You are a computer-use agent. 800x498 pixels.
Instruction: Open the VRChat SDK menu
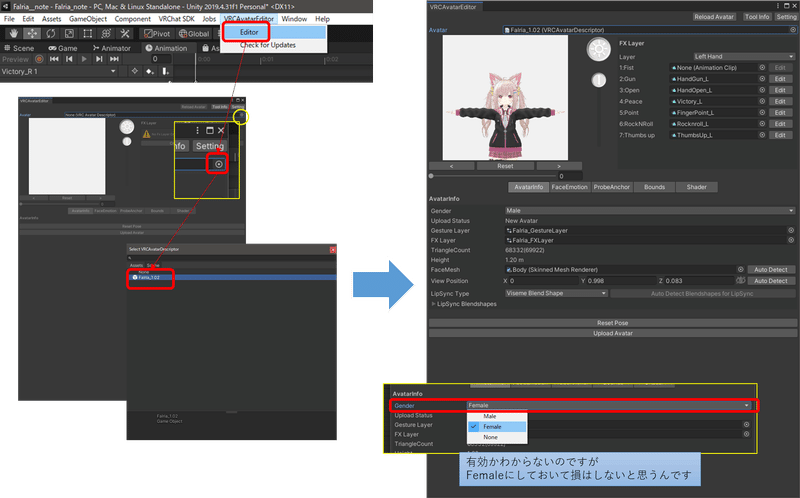coord(177,19)
